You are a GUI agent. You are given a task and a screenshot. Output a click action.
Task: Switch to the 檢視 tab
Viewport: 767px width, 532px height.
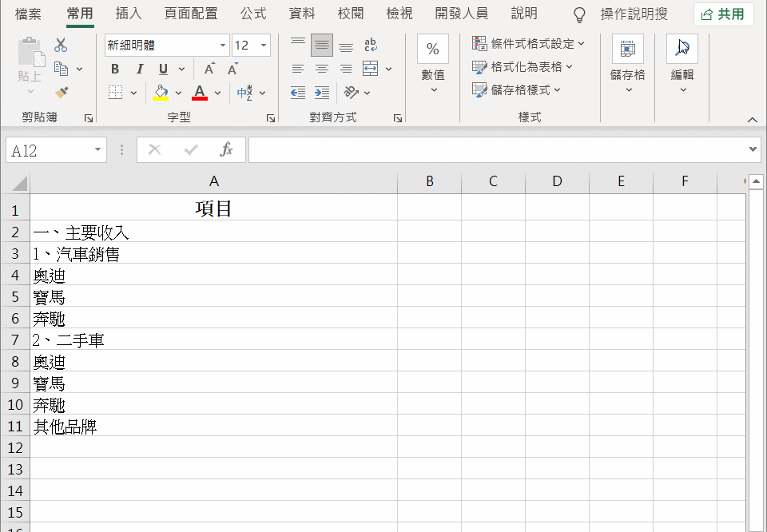pos(399,14)
